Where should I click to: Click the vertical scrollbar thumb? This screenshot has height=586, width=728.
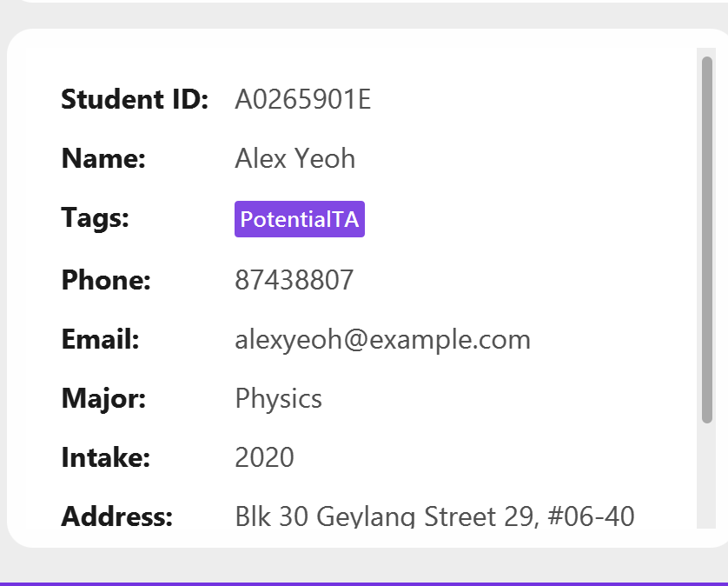(x=706, y=240)
